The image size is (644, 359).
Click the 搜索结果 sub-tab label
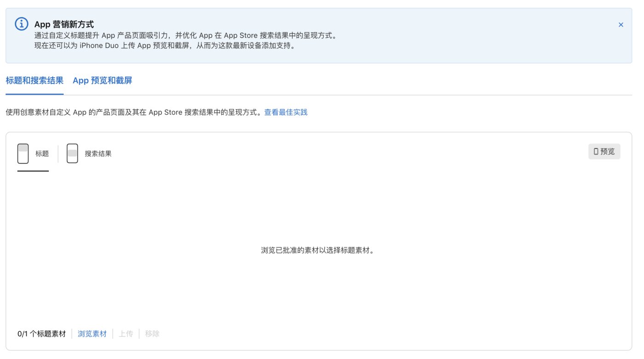click(x=98, y=154)
